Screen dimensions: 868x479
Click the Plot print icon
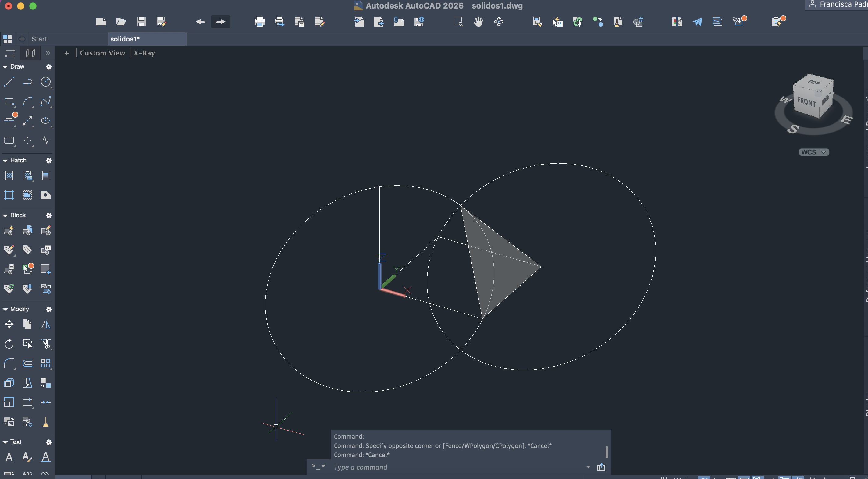point(259,22)
